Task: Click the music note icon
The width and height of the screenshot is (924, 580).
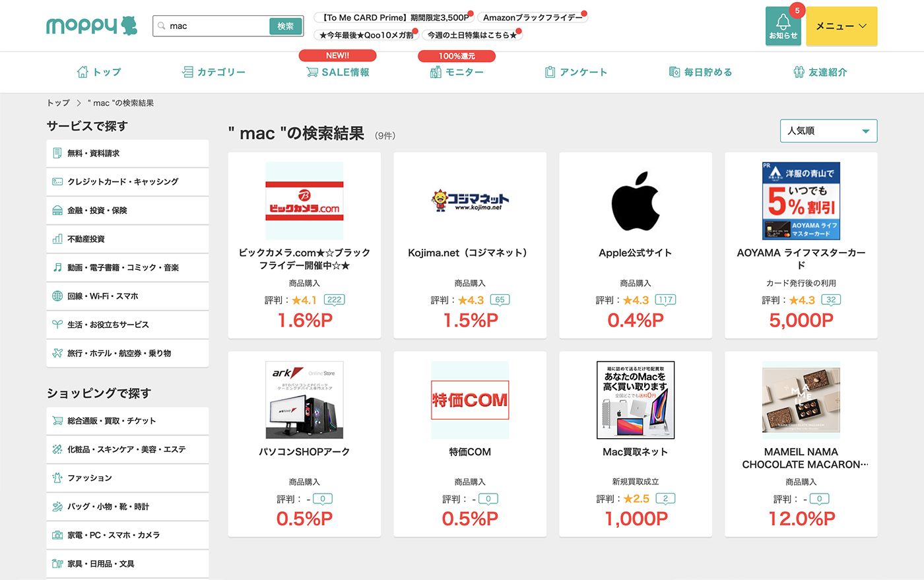Action: [57, 267]
